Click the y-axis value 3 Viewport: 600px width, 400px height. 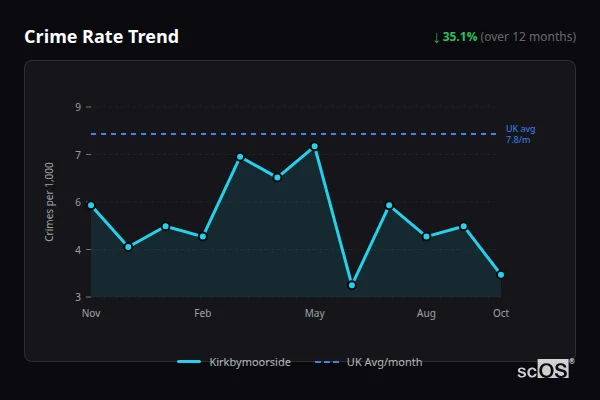pyautogui.click(x=78, y=297)
